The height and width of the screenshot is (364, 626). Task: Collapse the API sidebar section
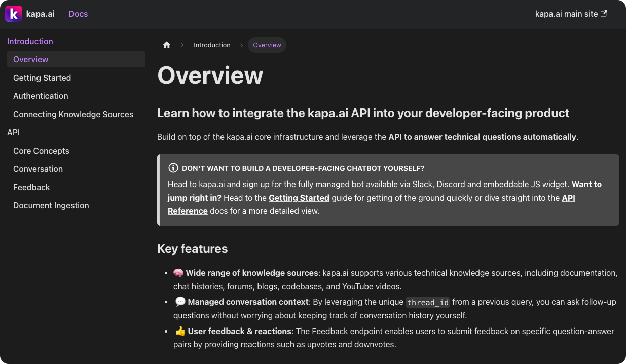14,132
